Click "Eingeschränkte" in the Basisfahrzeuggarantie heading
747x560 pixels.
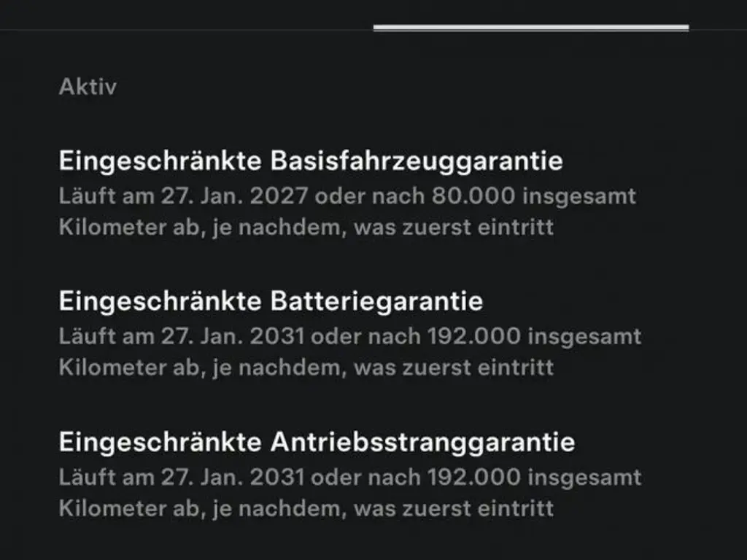pos(160,161)
